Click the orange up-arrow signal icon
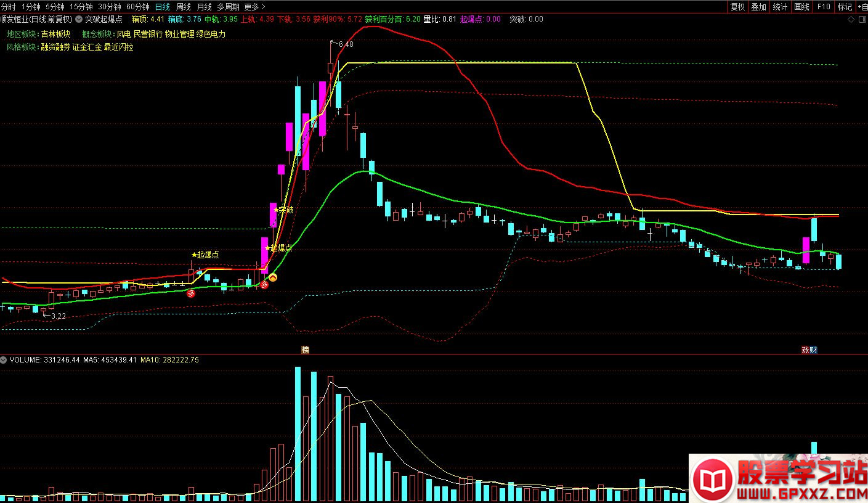 click(x=272, y=278)
